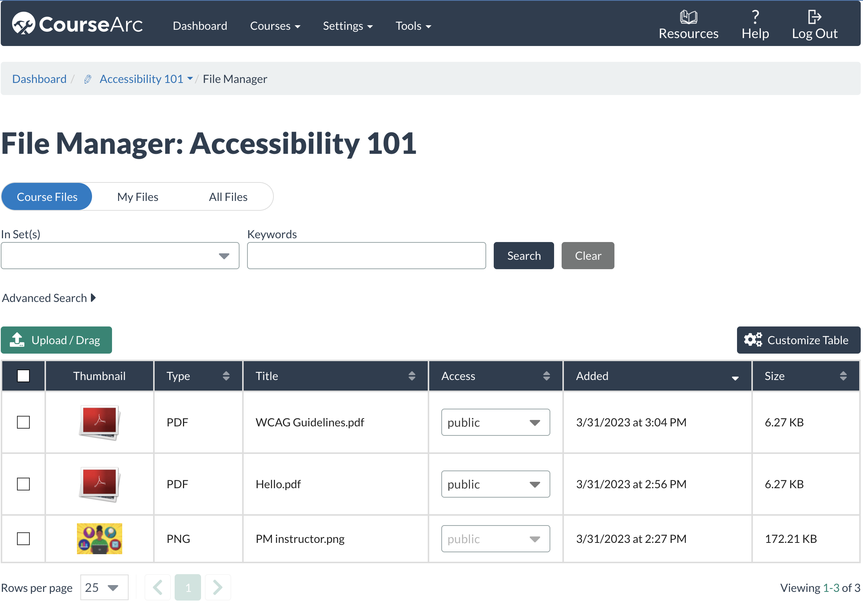This screenshot has height=616, width=863.
Task: Click the Help question mark icon
Action: [755, 17]
